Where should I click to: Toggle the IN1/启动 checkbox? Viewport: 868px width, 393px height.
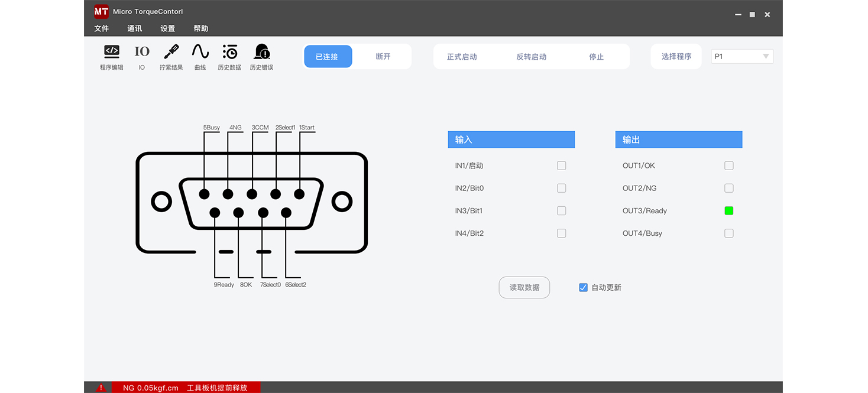click(562, 165)
